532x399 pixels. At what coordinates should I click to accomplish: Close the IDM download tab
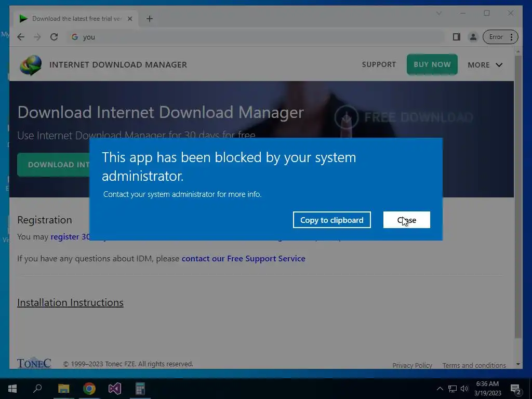click(129, 19)
